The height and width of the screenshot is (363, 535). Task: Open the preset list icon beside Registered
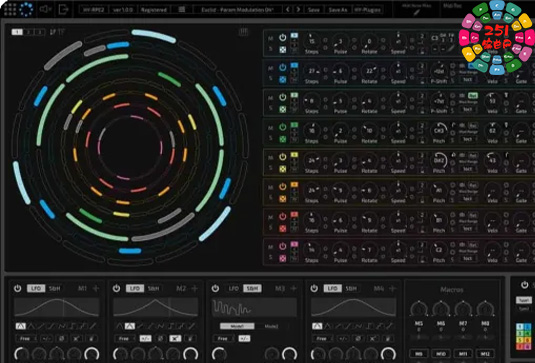[x=182, y=10]
